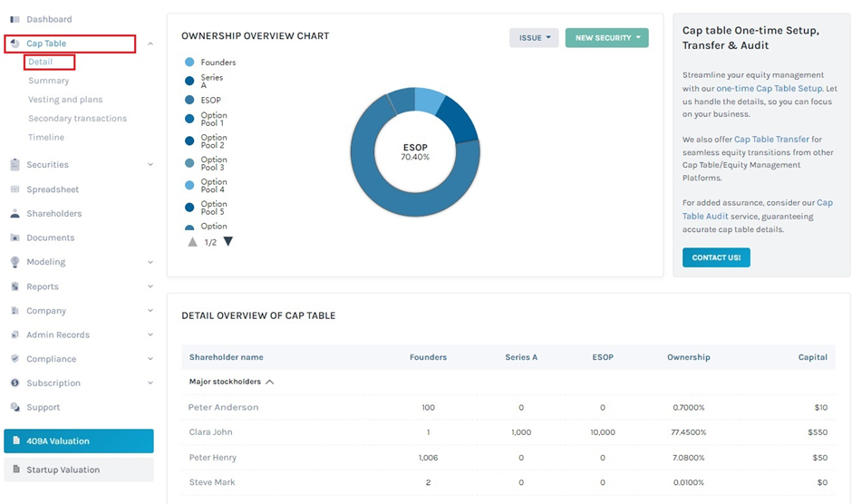
Task: Click Steve Mark shareholder name
Action: coord(212,482)
